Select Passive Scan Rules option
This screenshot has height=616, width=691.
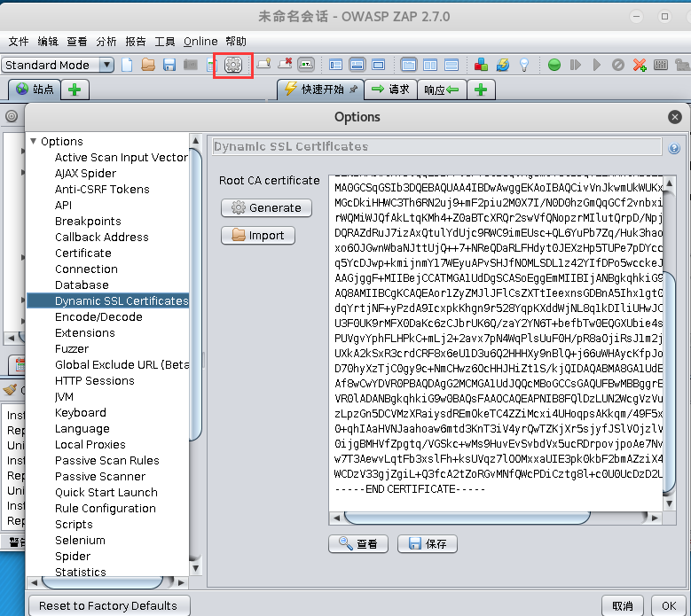pyautogui.click(x=107, y=460)
